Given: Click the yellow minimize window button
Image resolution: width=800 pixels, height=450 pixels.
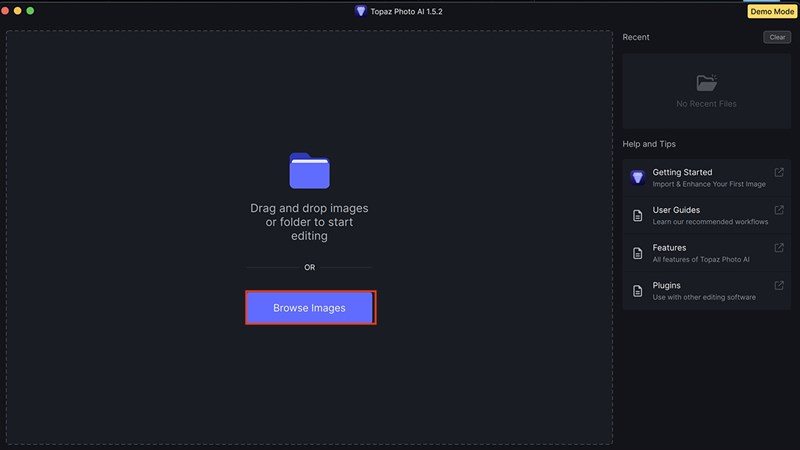Looking at the screenshot, I should click(x=17, y=11).
